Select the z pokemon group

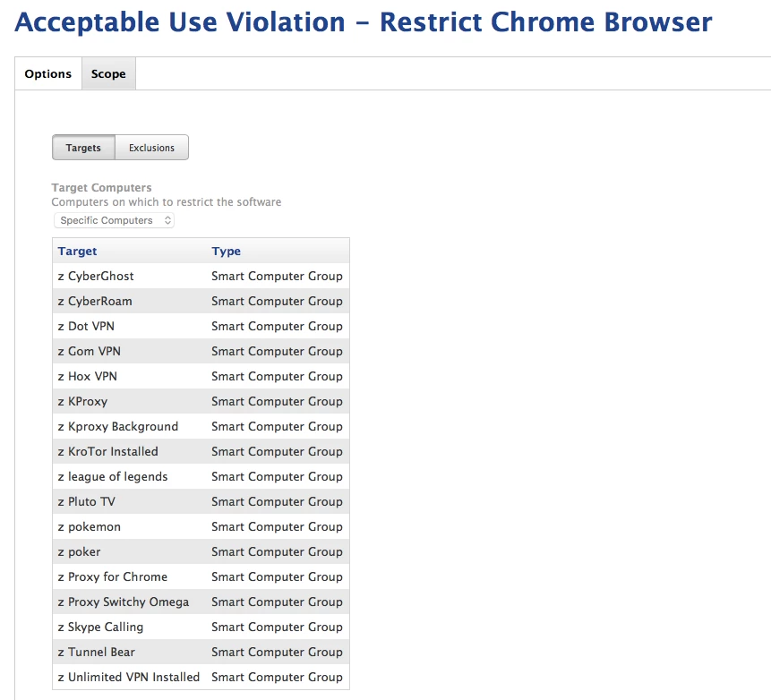[201, 527]
